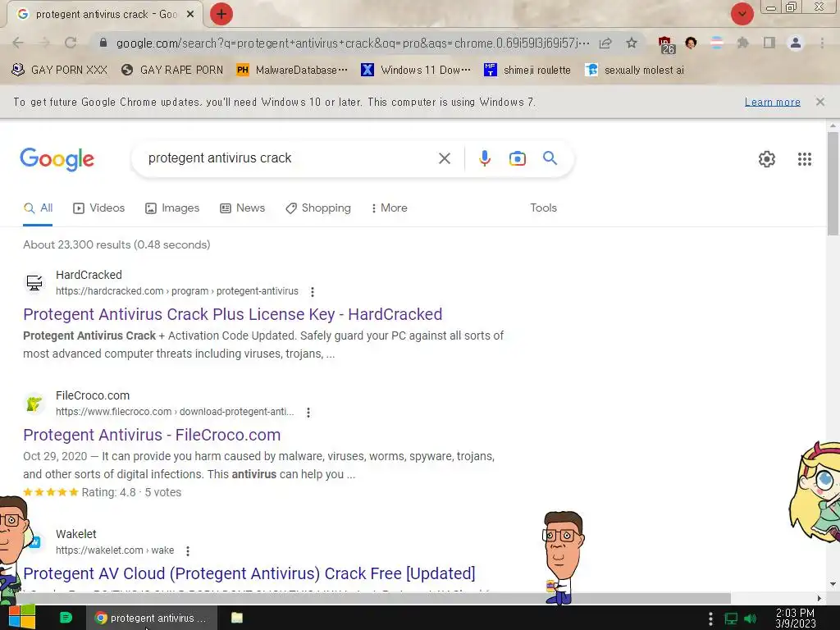
Task: Open volume speaker tray icon
Action: click(750, 619)
